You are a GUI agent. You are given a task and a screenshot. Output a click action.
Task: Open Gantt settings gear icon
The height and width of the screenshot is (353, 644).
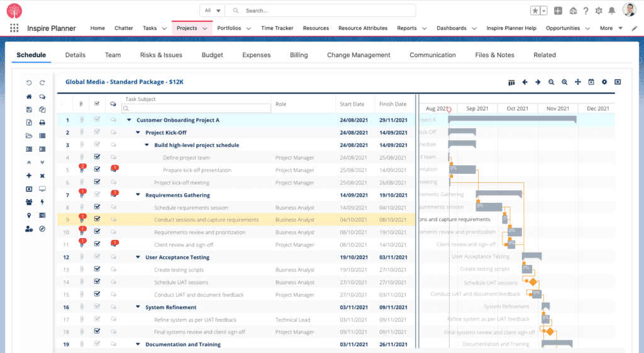pos(604,82)
